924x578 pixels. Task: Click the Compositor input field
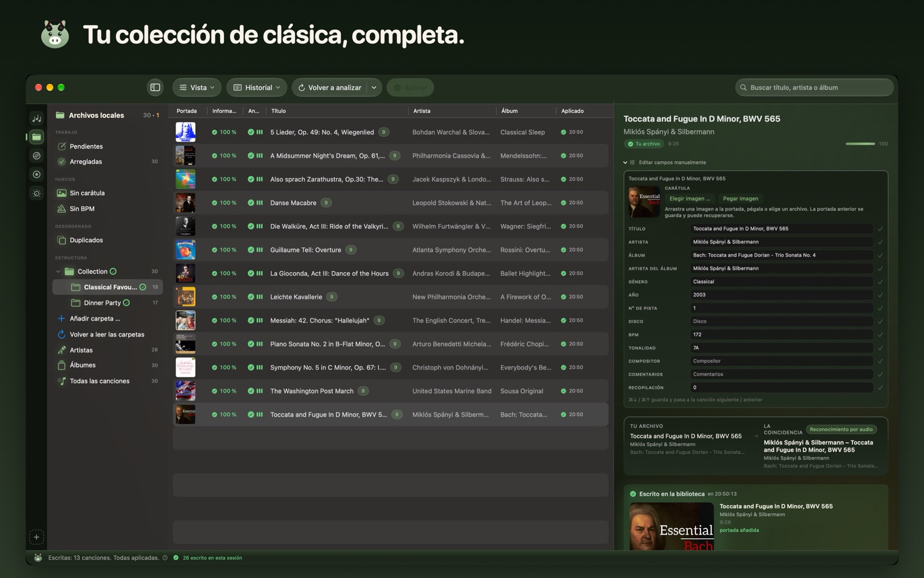pyautogui.click(x=781, y=361)
